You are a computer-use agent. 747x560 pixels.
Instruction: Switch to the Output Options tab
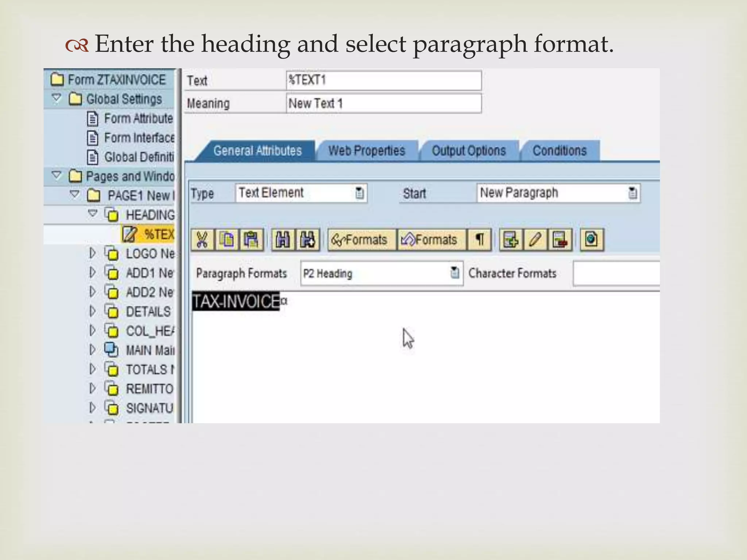pyautogui.click(x=468, y=151)
